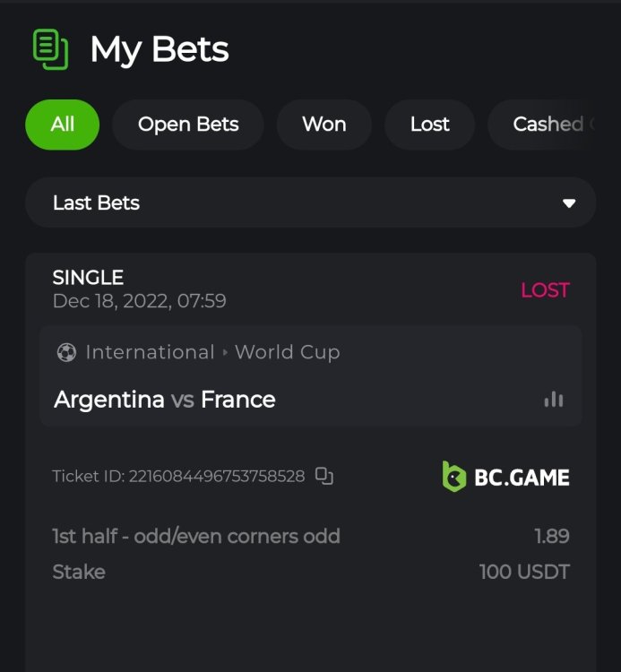The image size is (621, 672).
Task: Select the Ticket ID number text
Action: pos(217,476)
